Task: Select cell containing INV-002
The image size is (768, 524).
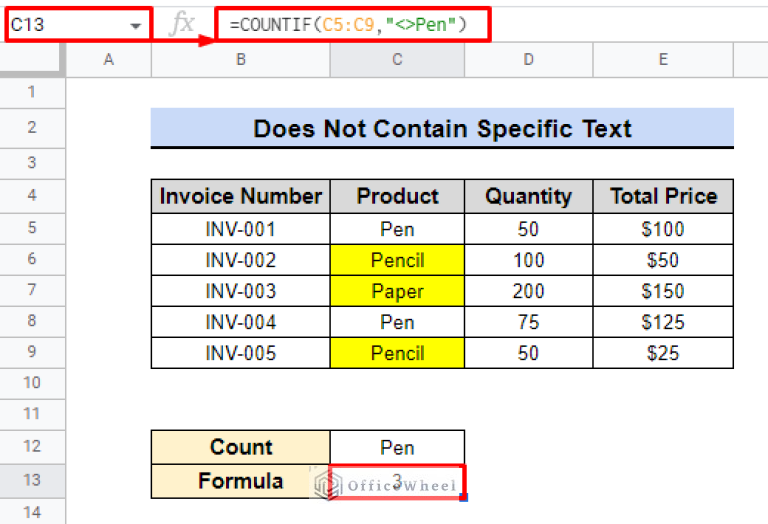Action: tap(240, 260)
